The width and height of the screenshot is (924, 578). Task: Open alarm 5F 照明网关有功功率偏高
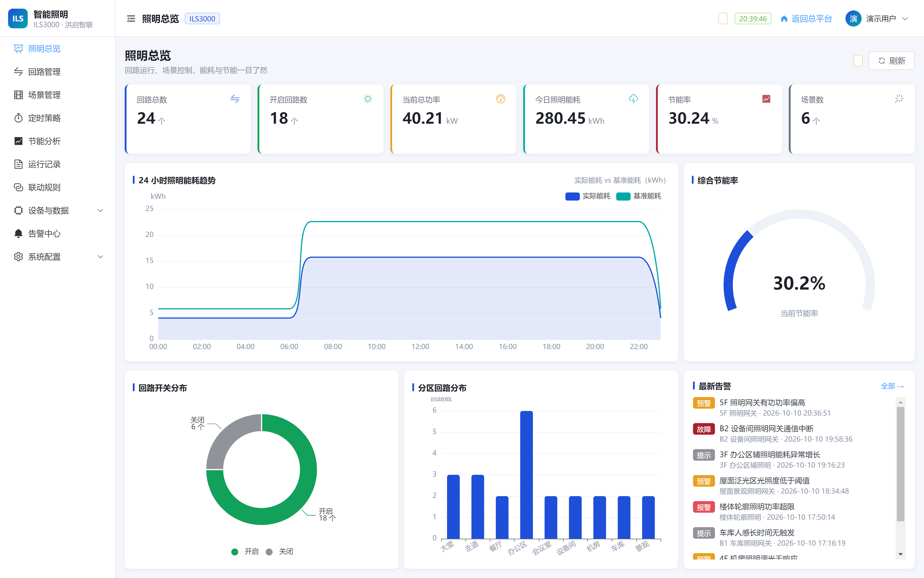[793, 407]
